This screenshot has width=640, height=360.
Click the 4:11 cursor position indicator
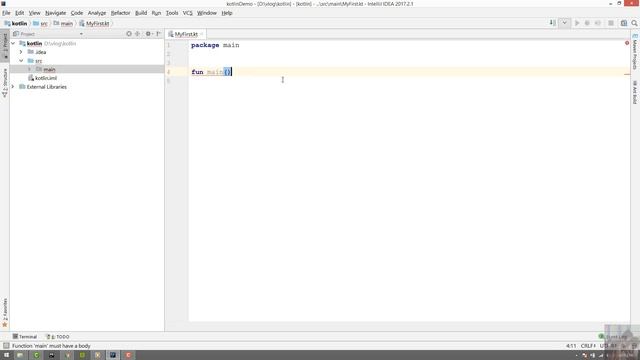pos(571,346)
